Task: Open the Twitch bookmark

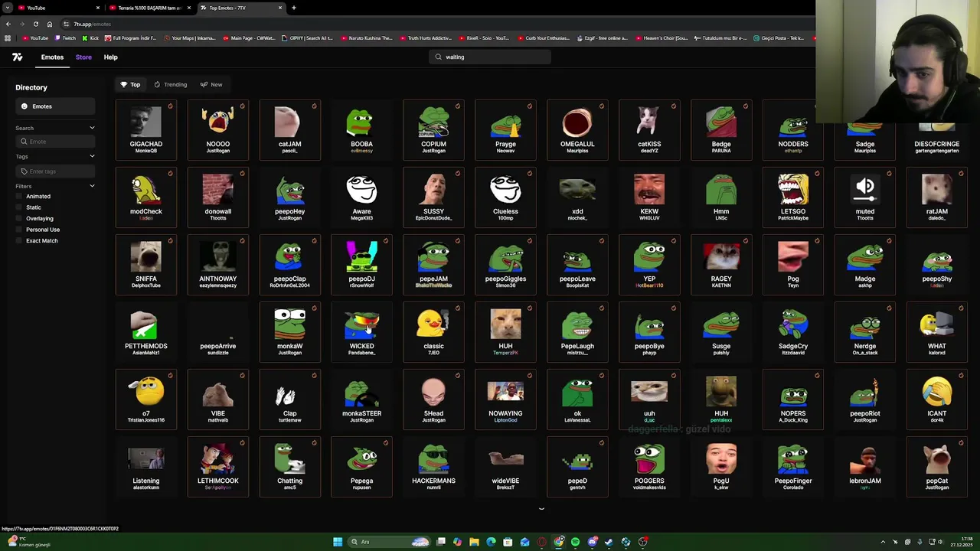Action: [x=66, y=38]
